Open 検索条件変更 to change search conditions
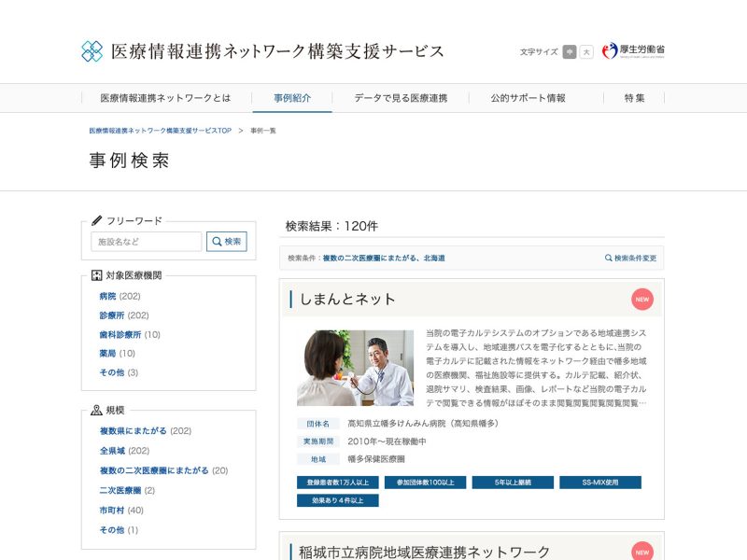This screenshot has width=747, height=560. [630, 258]
